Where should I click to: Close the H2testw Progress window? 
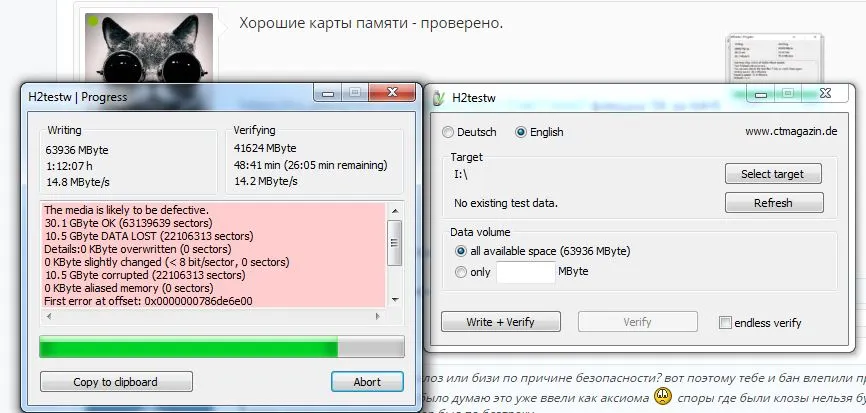(392, 93)
